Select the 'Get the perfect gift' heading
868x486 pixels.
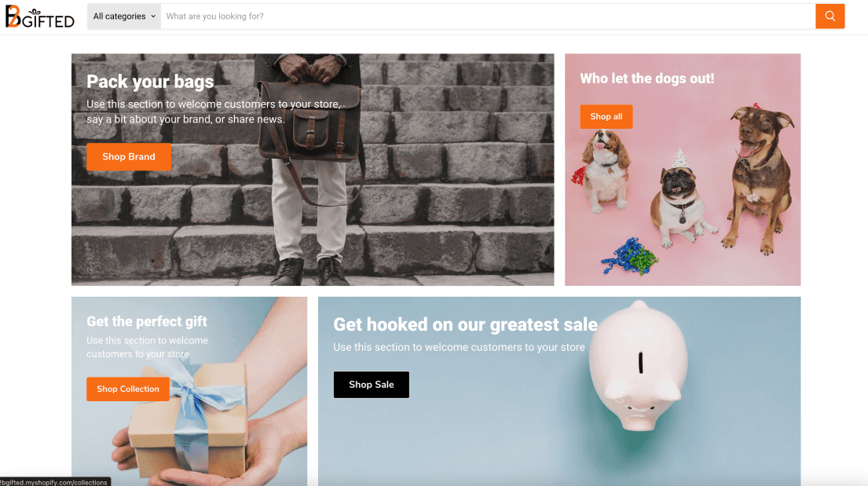(147, 322)
